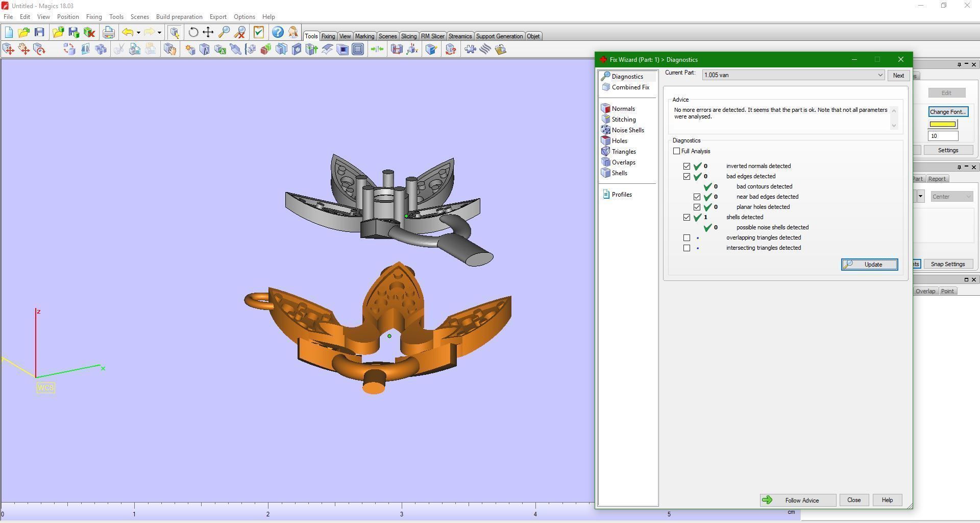Open project with the folder icon
980x523 pixels.
(x=23, y=33)
